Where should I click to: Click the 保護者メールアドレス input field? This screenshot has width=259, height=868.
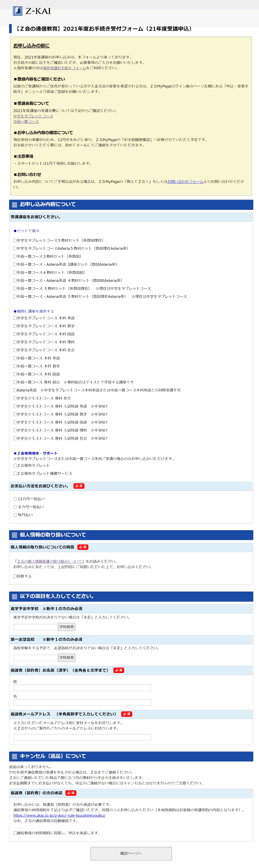coord(82,737)
